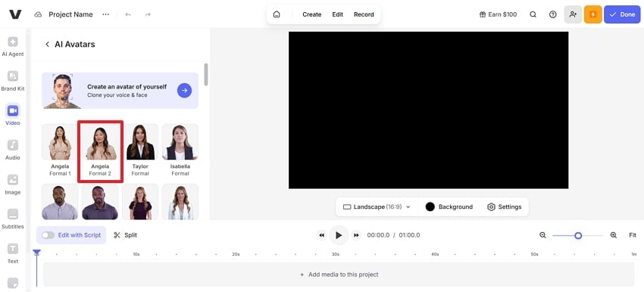The width and height of the screenshot is (644, 292).
Task: Open the Audio sidebar tool
Action: coord(13,150)
